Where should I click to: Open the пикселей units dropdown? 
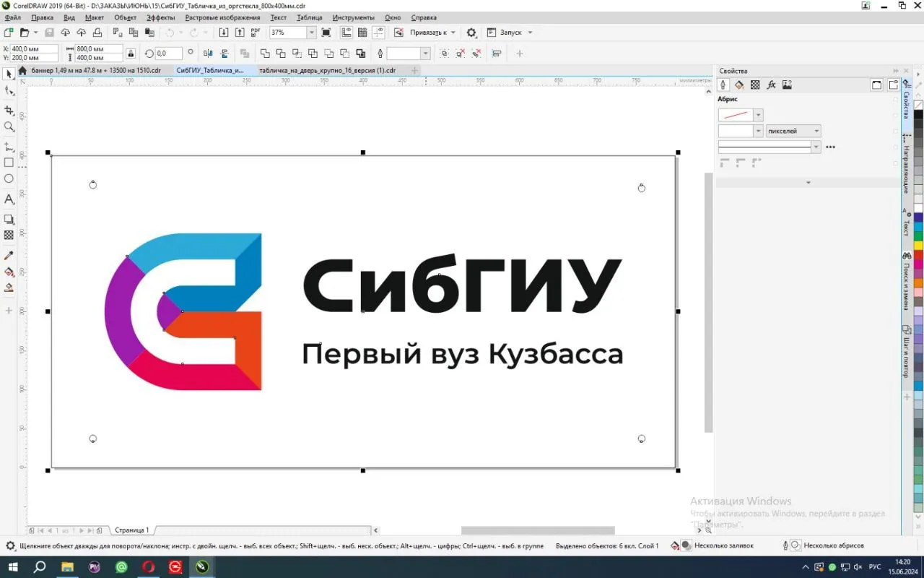point(793,131)
